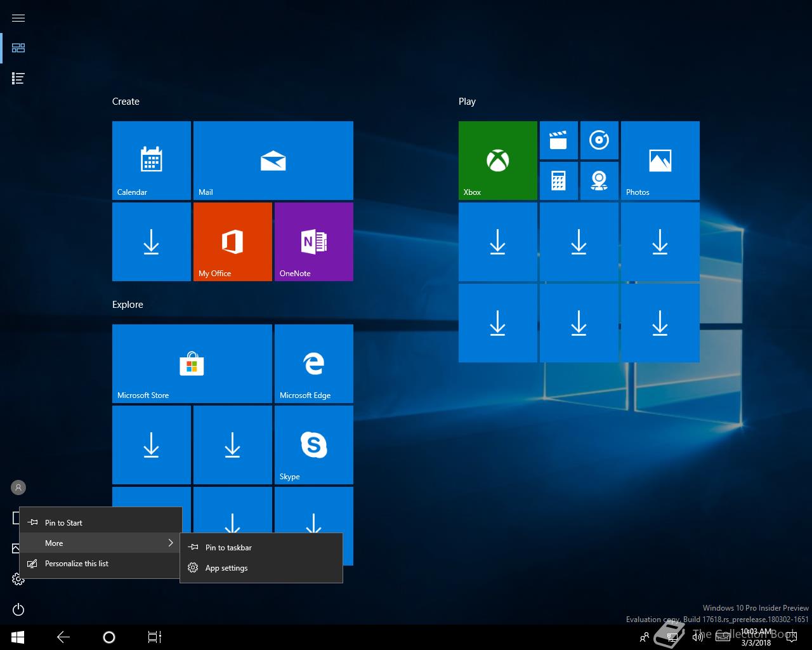
Task: Open the Photos tile
Action: pyautogui.click(x=660, y=161)
